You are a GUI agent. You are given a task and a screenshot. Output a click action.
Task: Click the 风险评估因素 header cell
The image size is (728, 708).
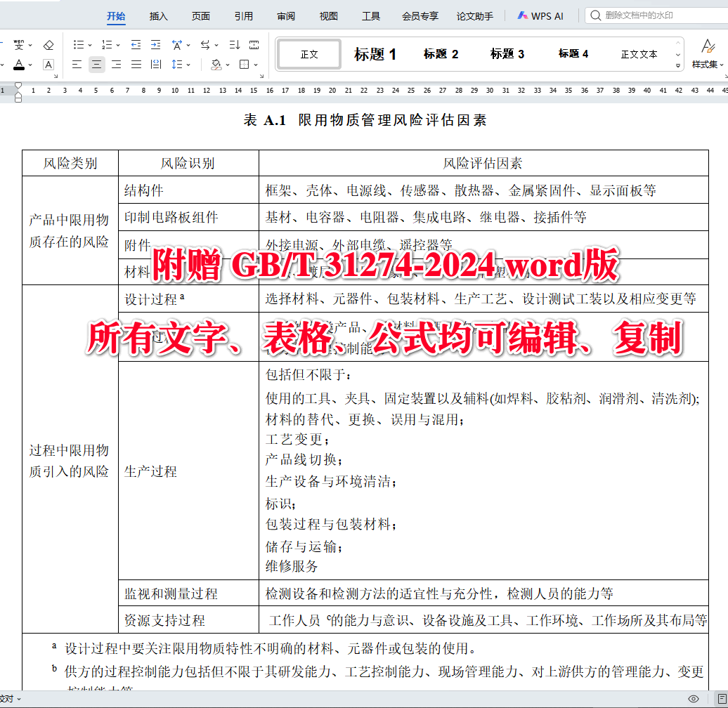483,164
